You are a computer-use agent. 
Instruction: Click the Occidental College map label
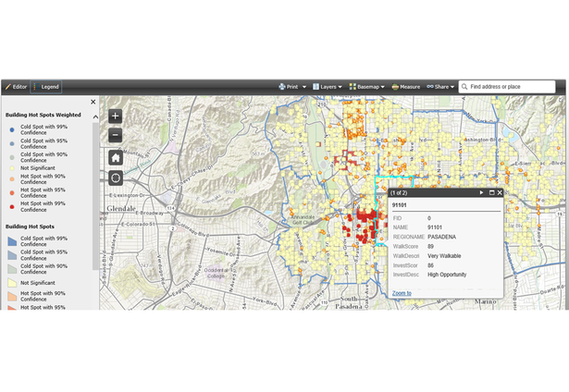coord(216,273)
